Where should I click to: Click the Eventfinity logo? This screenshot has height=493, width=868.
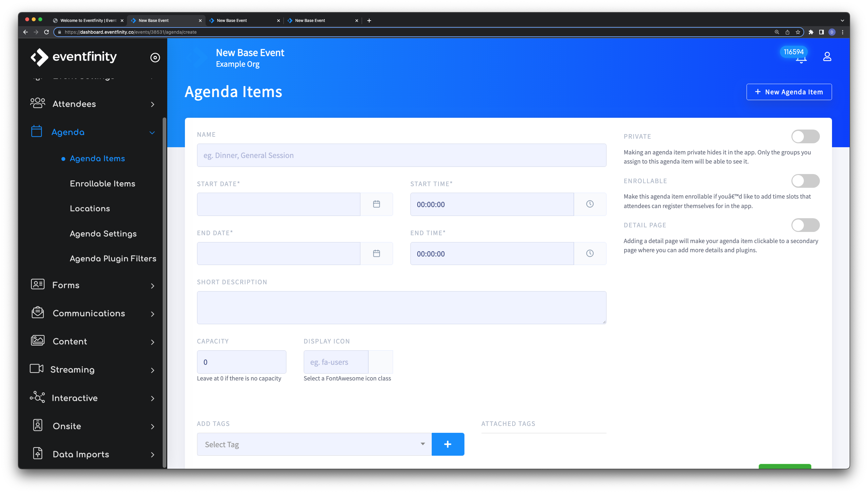[74, 57]
